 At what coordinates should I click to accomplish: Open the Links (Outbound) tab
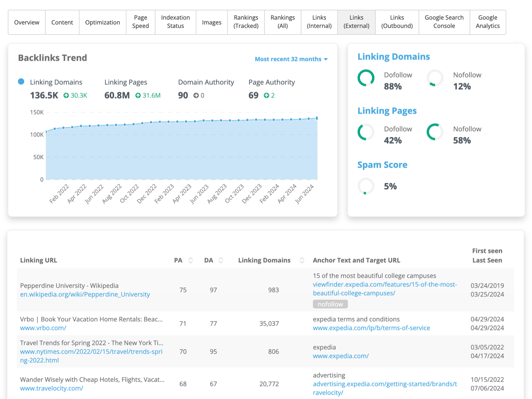(397, 23)
